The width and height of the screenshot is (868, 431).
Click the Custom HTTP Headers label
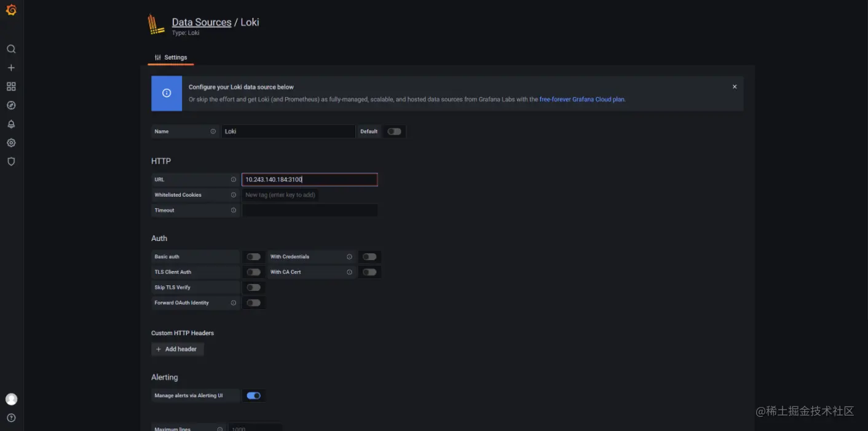(183, 333)
